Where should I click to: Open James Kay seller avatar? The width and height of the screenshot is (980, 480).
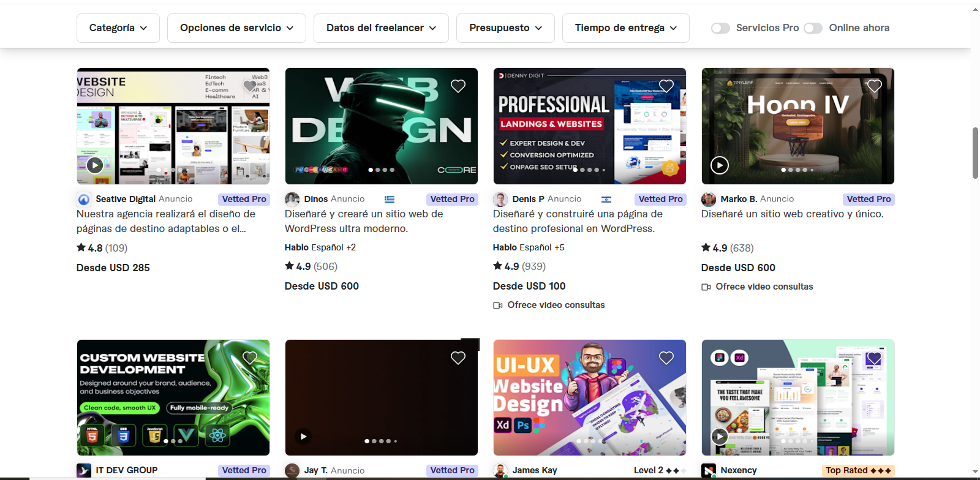point(500,470)
